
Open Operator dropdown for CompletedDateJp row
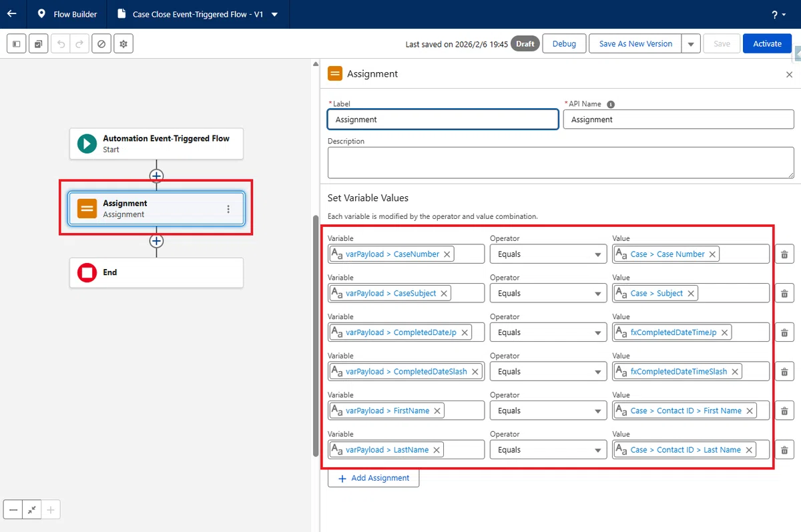pos(548,332)
